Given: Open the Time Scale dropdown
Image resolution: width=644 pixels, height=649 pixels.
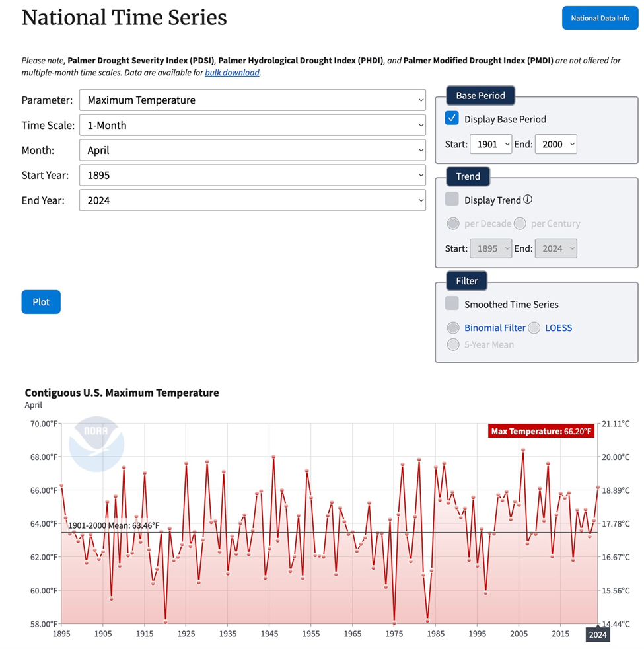Looking at the screenshot, I should click(x=252, y=126).
